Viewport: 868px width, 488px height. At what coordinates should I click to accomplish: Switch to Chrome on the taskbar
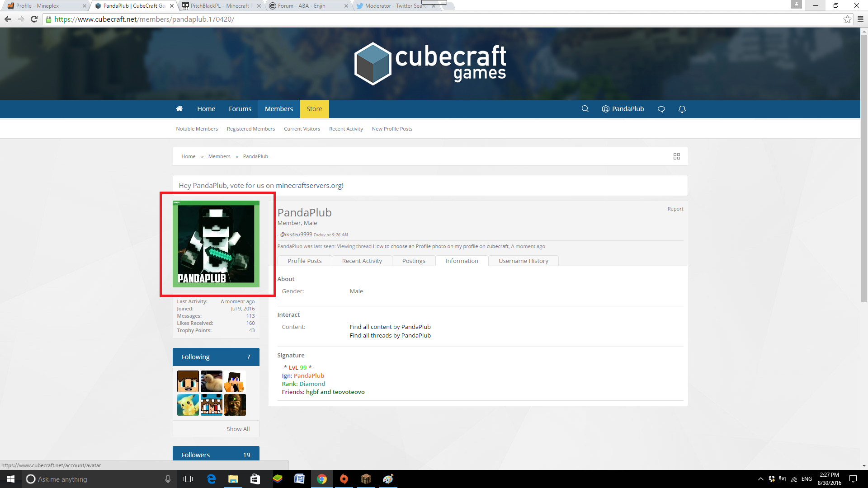[x=322, y=479]
